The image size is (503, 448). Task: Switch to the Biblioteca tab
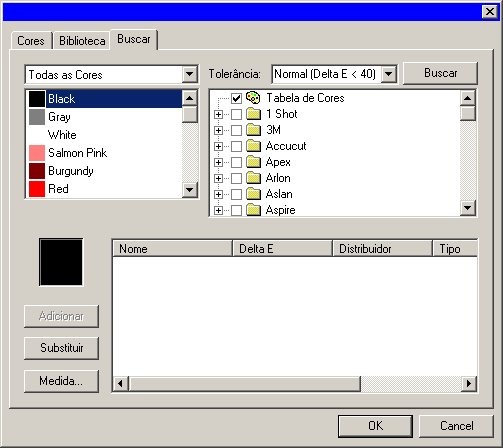tap(82, 41)
